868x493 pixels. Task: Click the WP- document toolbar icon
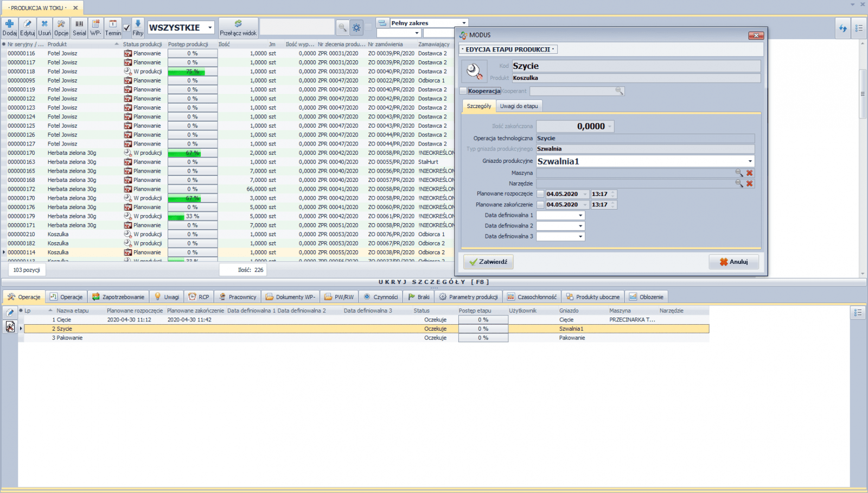[95, 24]
